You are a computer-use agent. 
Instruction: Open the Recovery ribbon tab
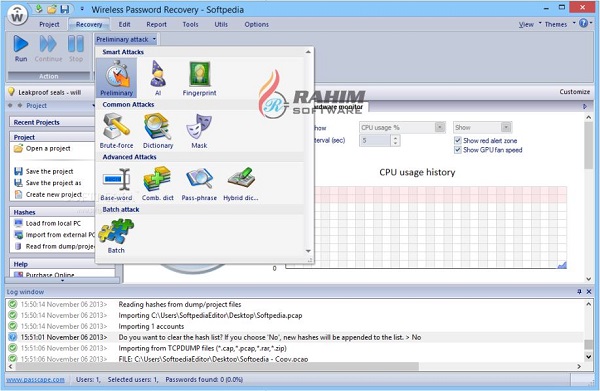(x=89, y=24)
